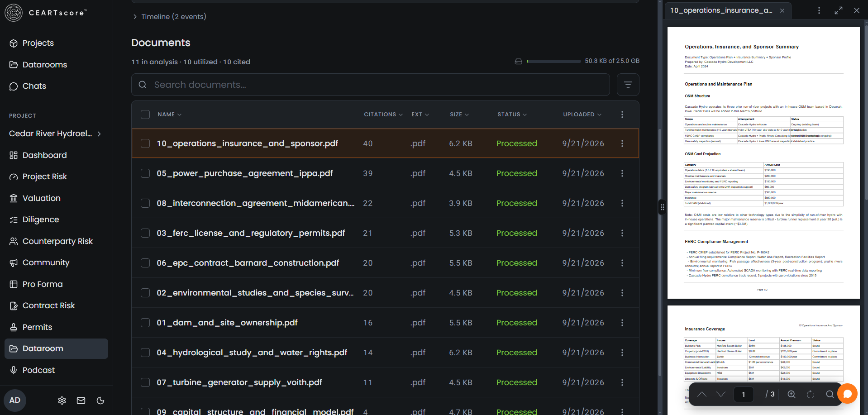Image resolution: width=868 pixels, height=415 pixels.
Task: Open row menu for 05_power_purchase_agreement_ippa.pdf
Action: click(622, 173)
